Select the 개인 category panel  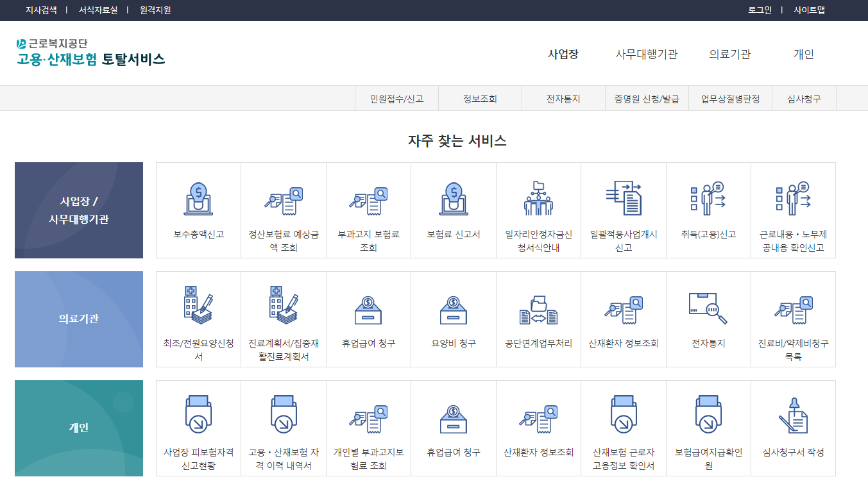coord(79,428)
